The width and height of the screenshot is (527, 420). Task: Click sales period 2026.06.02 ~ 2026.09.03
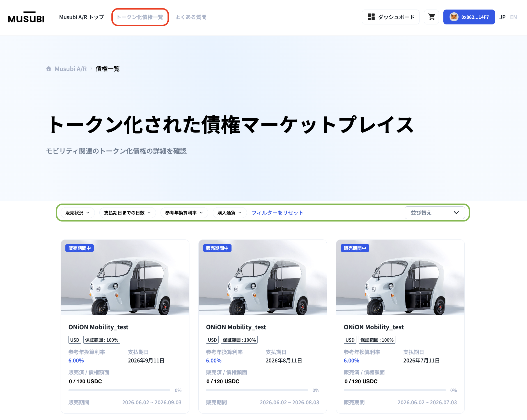(152, 403)
